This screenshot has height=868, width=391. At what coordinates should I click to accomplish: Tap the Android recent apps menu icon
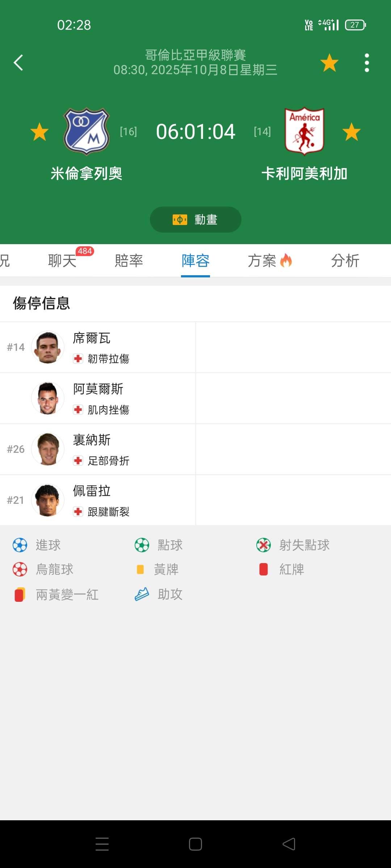tap(102, 844)
